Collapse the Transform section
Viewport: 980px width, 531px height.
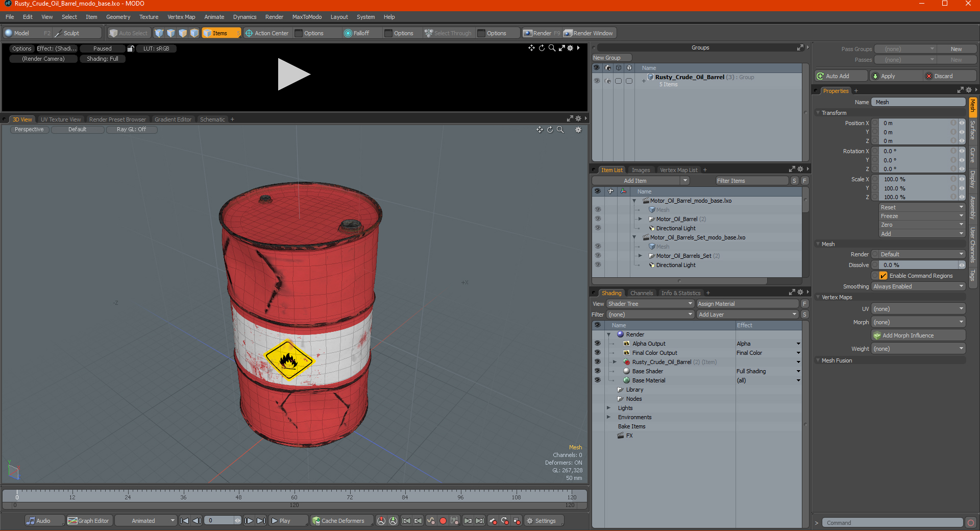click(818, 113)
